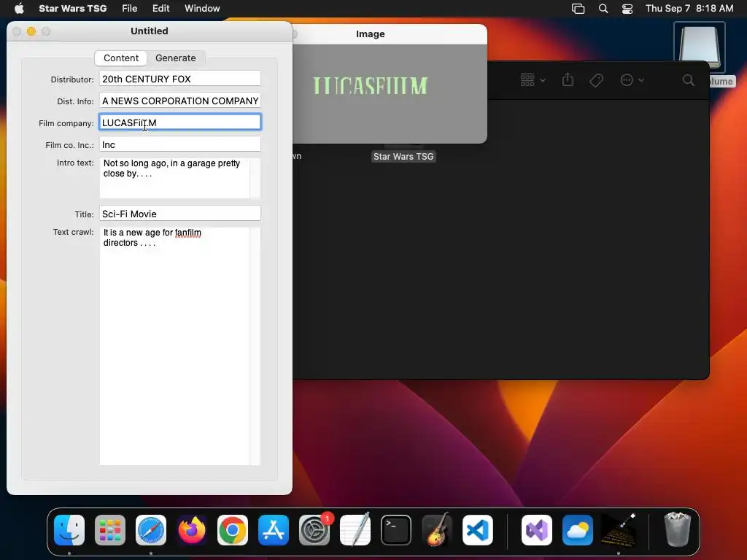Open Launchpad in the Dock
This screenshot has height=560, width=747.
pyautogui.click(x=110, y=530)
